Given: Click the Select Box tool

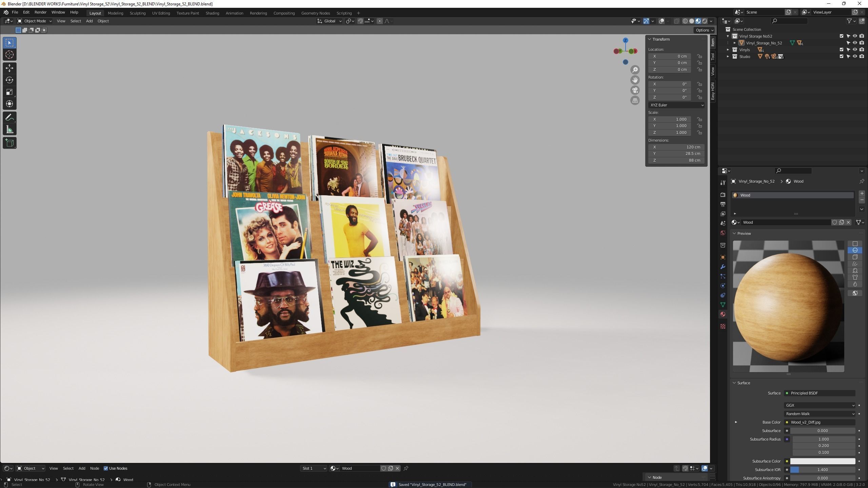Looking at the screenshot, I should tap(9, 43).
